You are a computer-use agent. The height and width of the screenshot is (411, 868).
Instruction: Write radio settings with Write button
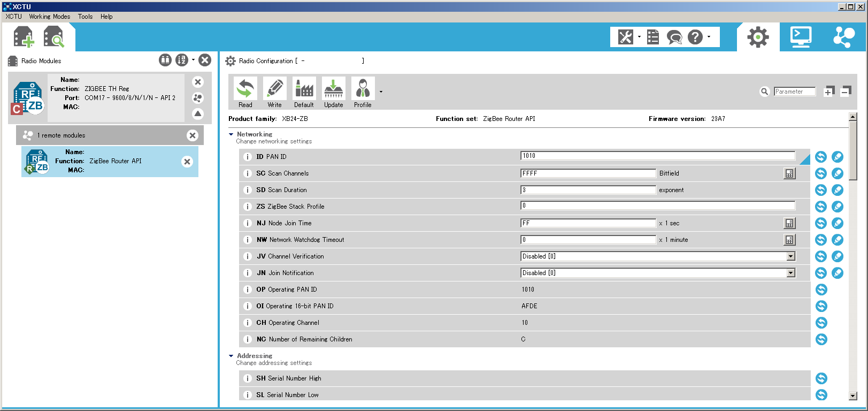[275, 93]
